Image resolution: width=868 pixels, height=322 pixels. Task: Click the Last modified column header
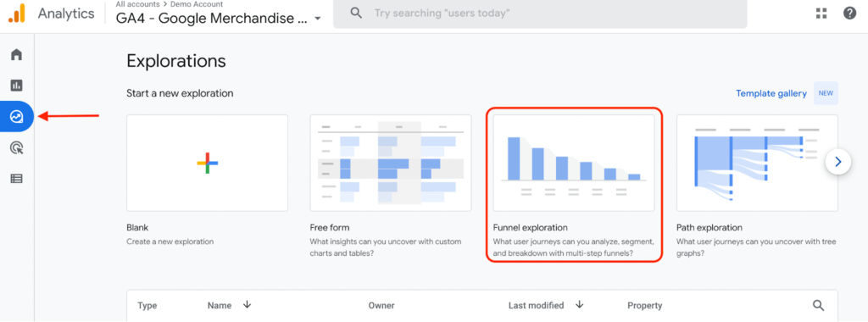pyautogui.click(x=536, y=305)
